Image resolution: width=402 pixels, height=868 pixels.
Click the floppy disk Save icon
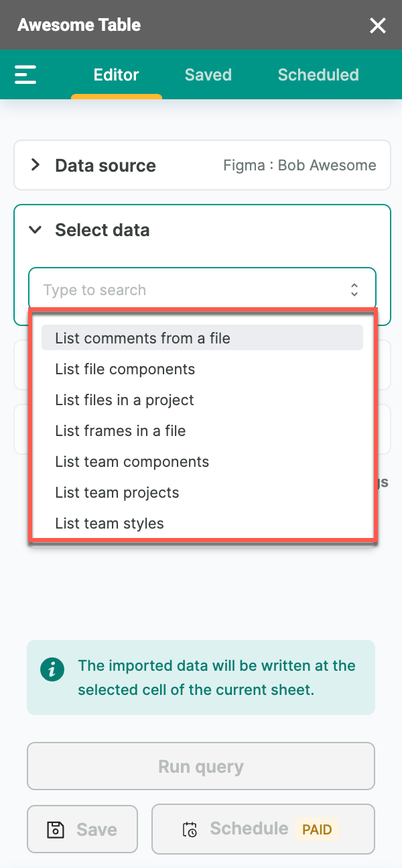[55, 830]
